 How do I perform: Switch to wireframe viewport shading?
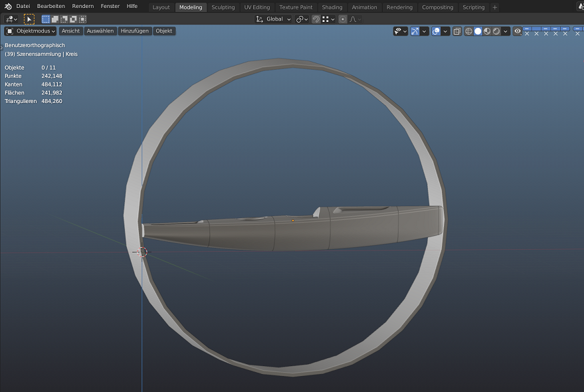click(x=468, y=31)
